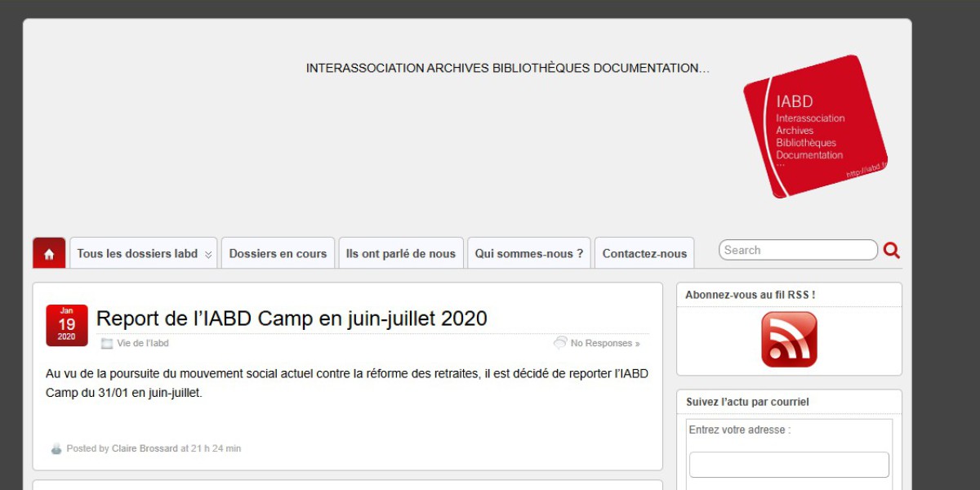Click the Claire Brossard author link
Viewport: 980px width, 490px height.
pyautogui.click(x=143, y=448)
